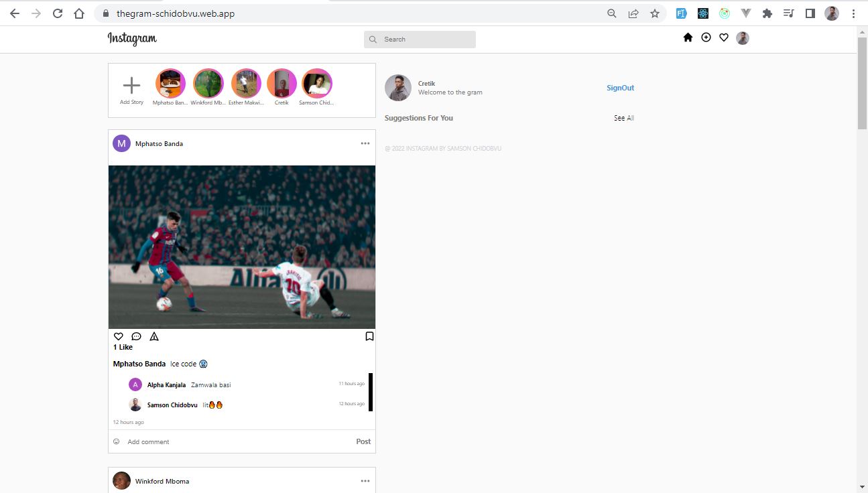Toggle the bookmark star in the address bar

[x=655, y=13]
